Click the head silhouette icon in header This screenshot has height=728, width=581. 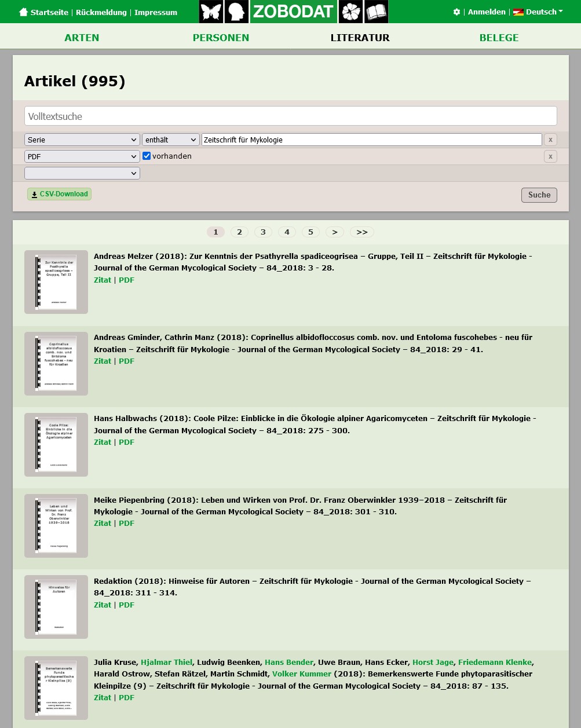tap(236, 12)
